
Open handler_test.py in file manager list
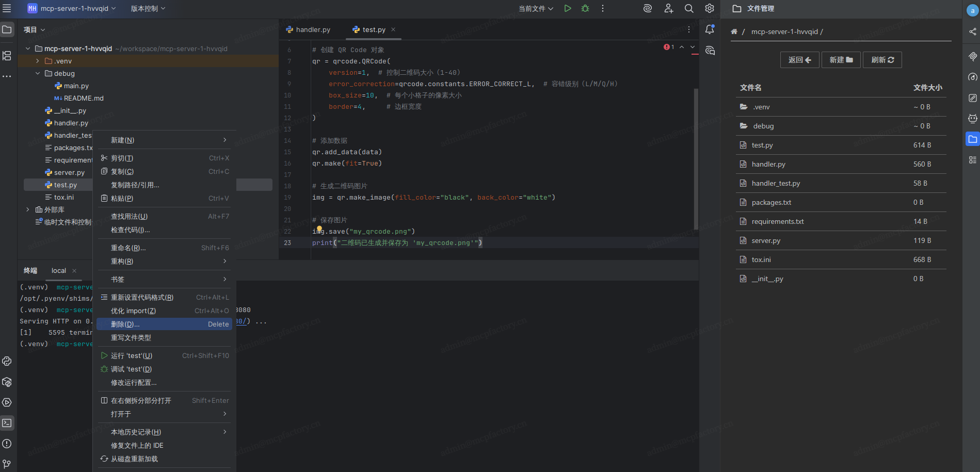coord(776,184)
